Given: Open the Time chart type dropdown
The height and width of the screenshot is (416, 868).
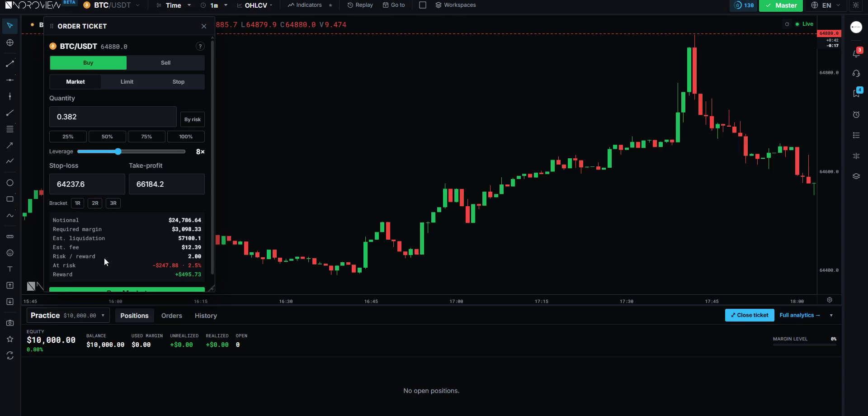Looking at the screenshot, I should (174, 5).
